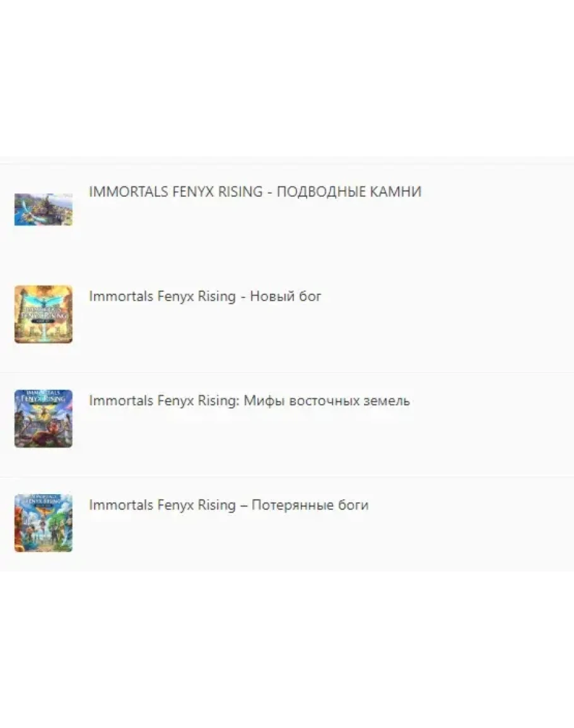Click the words Мифы восточных земель
This screenshot has height=728, width=574.
point(327,401)
